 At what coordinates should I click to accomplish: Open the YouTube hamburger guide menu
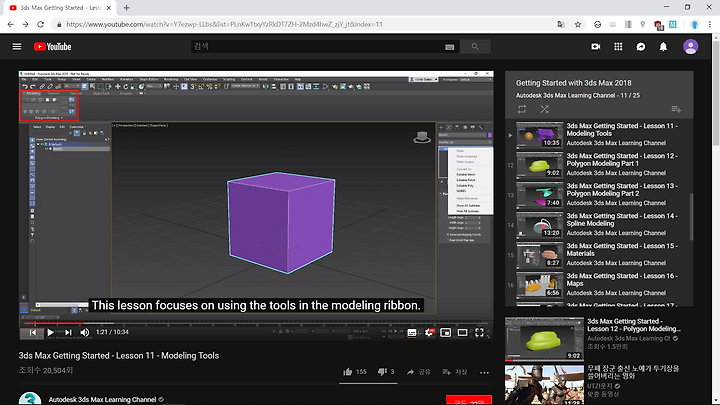point(17,46)
